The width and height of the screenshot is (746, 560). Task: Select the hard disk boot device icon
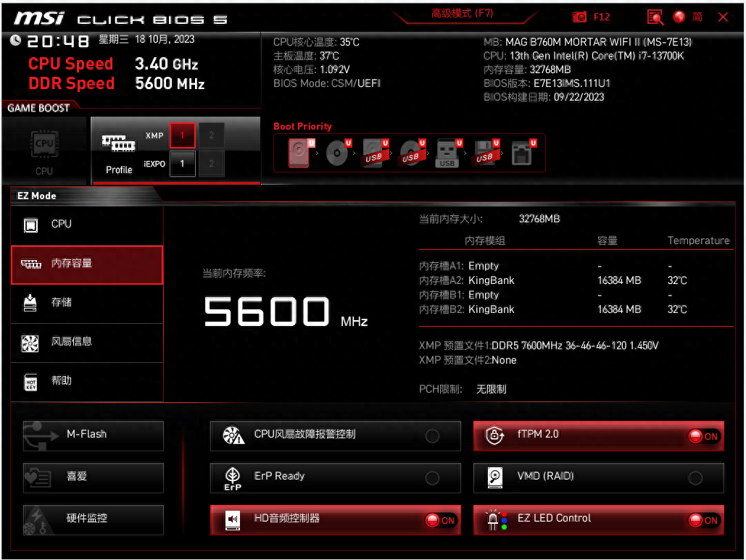(x=301, y=153)
